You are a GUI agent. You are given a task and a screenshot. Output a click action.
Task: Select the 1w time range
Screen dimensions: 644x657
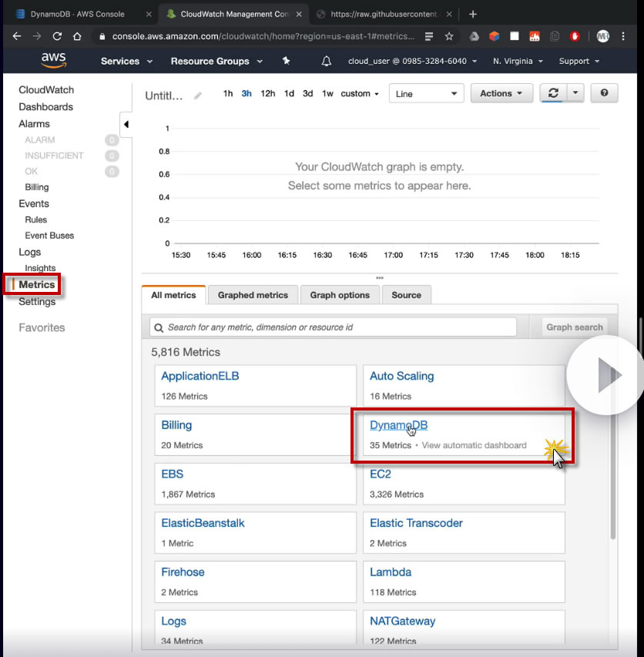327,93
